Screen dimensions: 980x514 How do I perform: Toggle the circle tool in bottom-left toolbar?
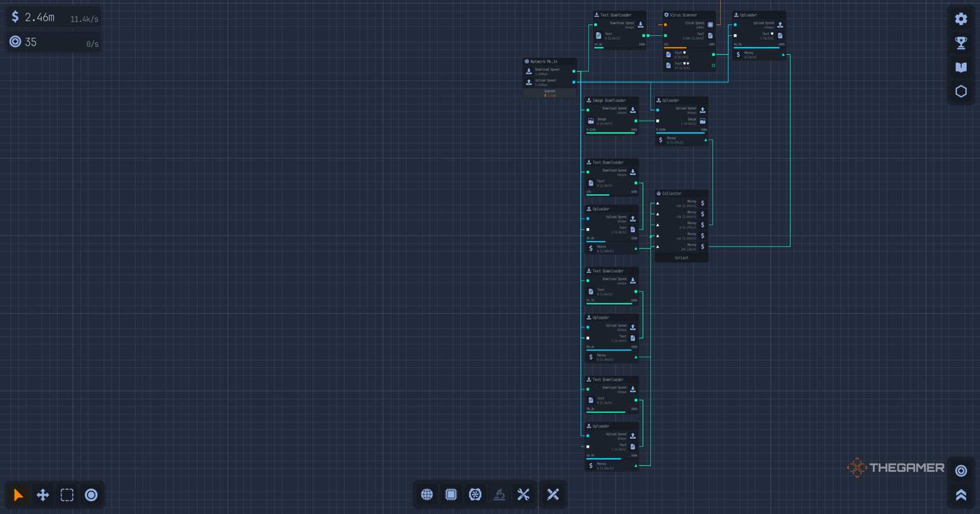coord(91,495)
